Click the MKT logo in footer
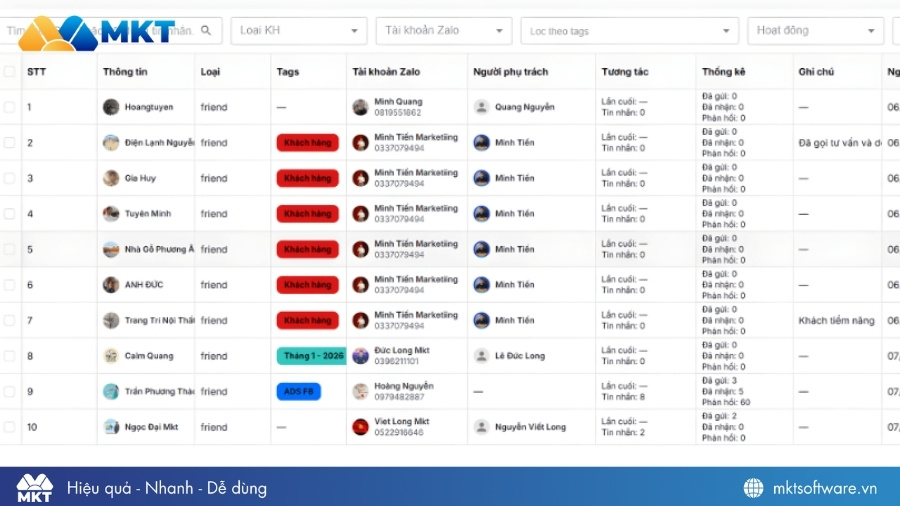 [x=34, y=488]
